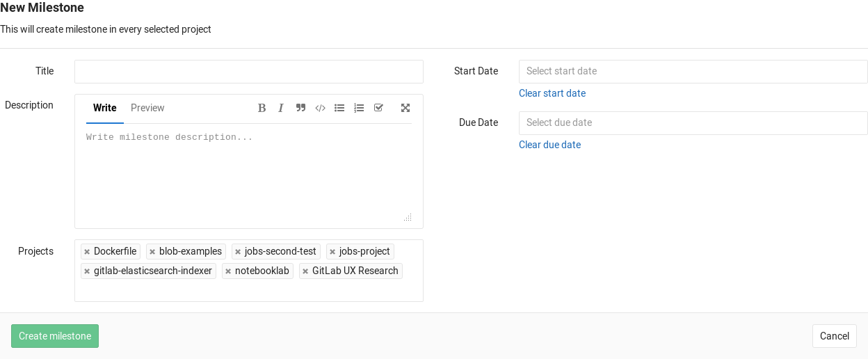Insert code snippet in description
Viewport: 868px width, 359px height.
320,108
